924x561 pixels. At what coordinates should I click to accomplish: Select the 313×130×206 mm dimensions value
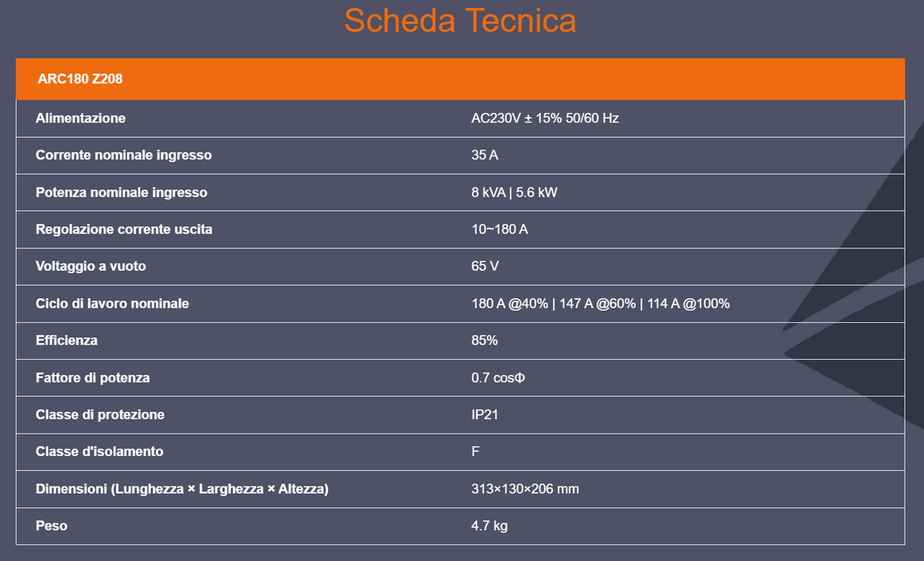coord(525,489)
